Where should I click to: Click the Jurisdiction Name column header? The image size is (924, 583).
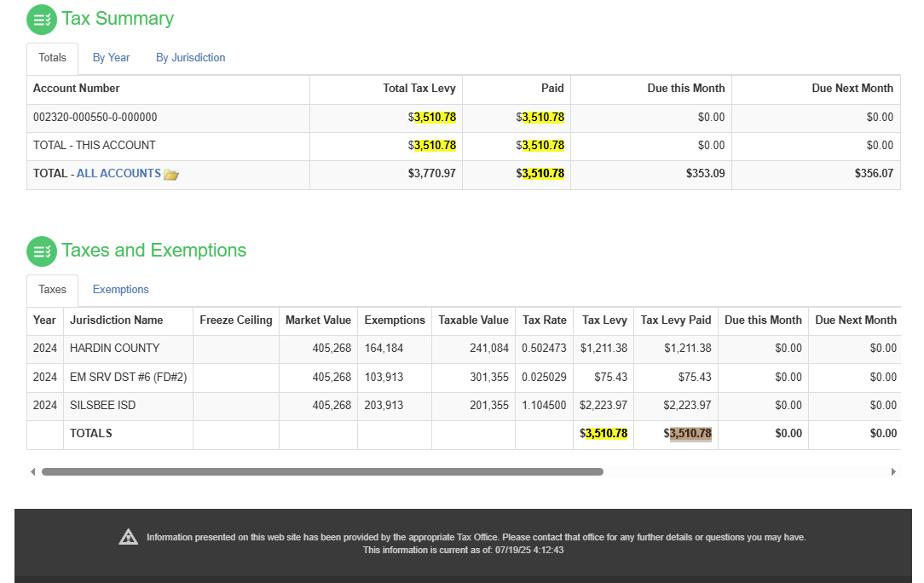point(116,320)
